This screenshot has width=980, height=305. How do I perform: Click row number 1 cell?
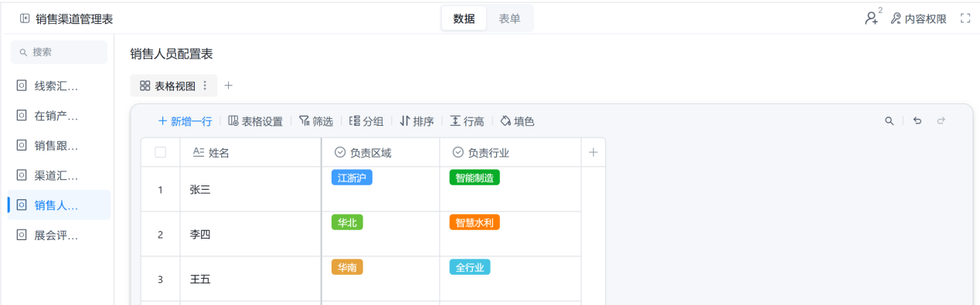click(160, 189)
